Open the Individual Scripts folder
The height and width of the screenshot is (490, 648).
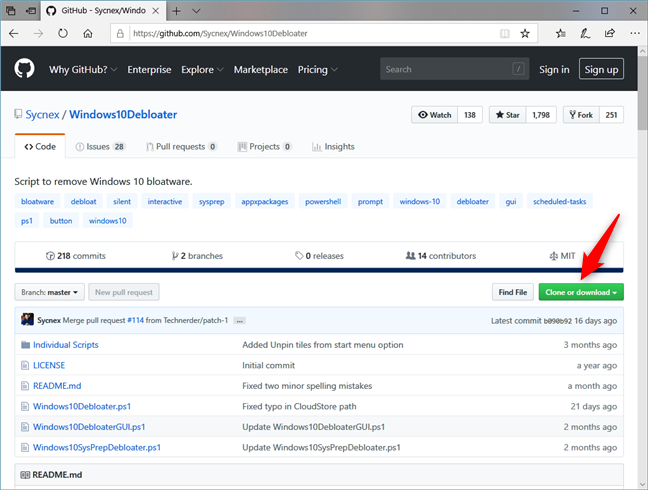click(x=66, y=345)
